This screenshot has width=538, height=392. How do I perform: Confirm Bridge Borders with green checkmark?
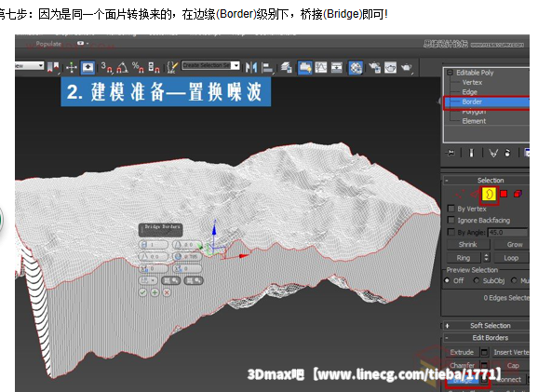click(143, 292)
